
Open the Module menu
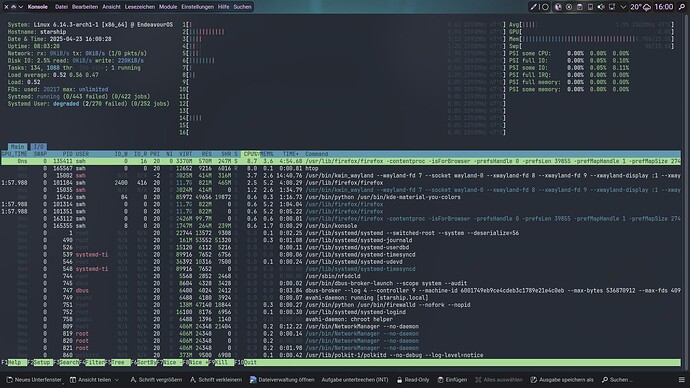tap(168, 7)
